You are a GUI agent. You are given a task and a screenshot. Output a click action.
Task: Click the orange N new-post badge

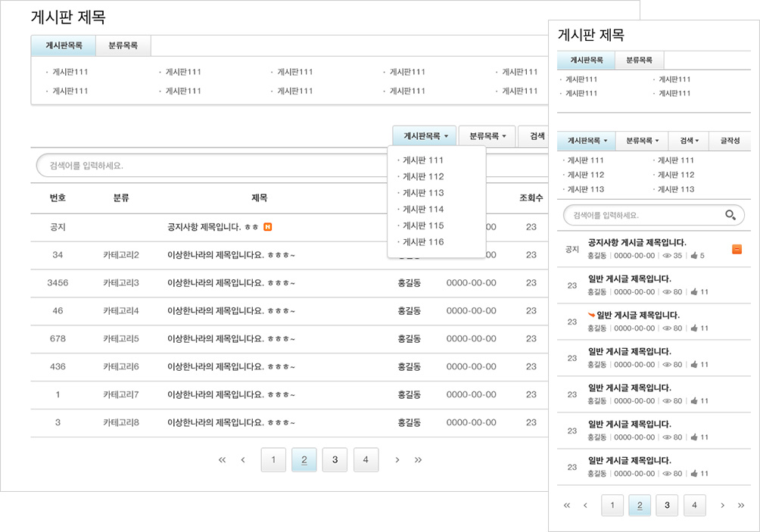(x=268, y=226)
